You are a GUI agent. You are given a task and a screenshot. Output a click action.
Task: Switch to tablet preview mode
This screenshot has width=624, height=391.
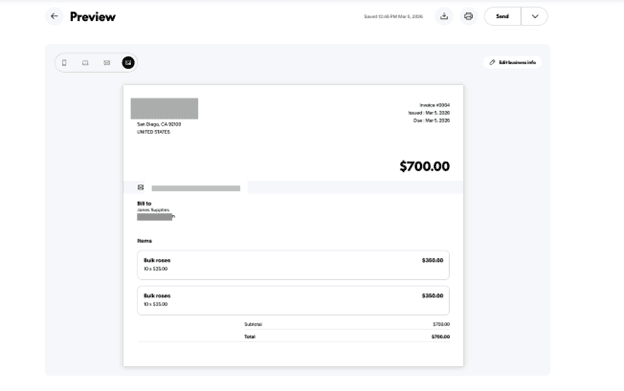(85, 62)
